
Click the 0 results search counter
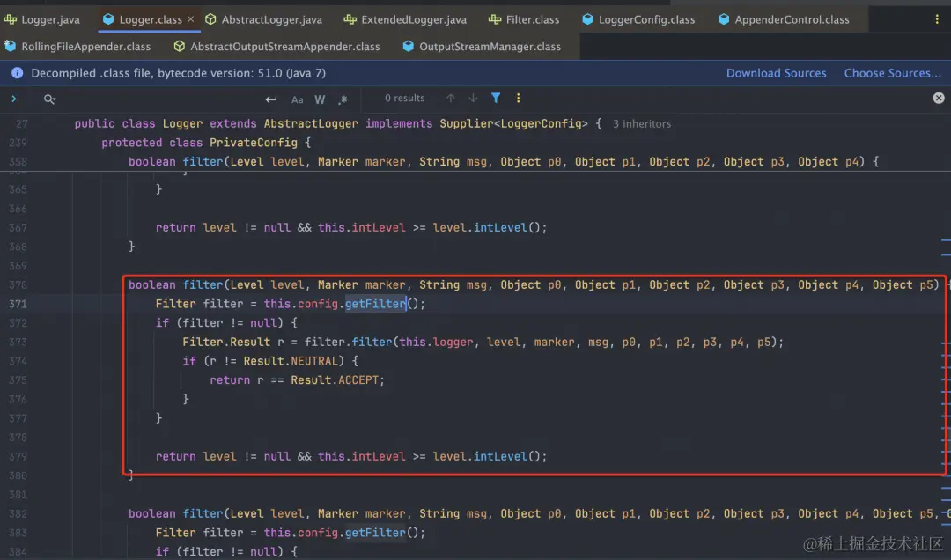404,99
